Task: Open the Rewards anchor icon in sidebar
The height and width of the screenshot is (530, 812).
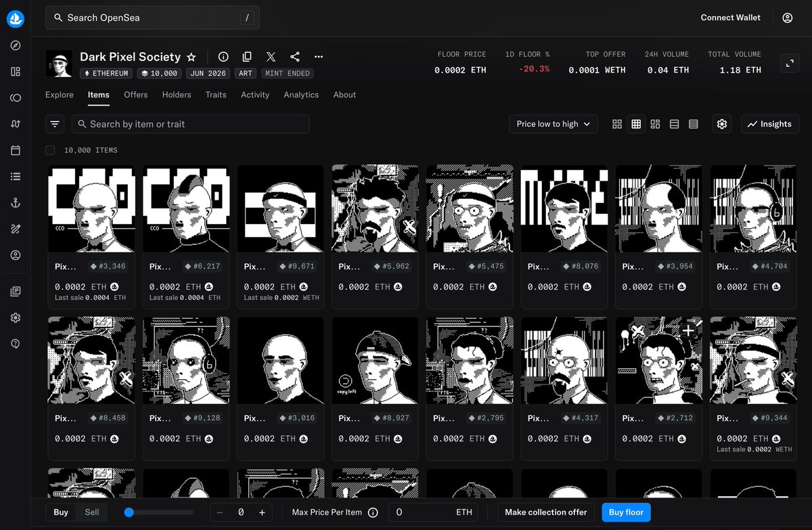Action: pyautogui.click(x=16, y=203)
